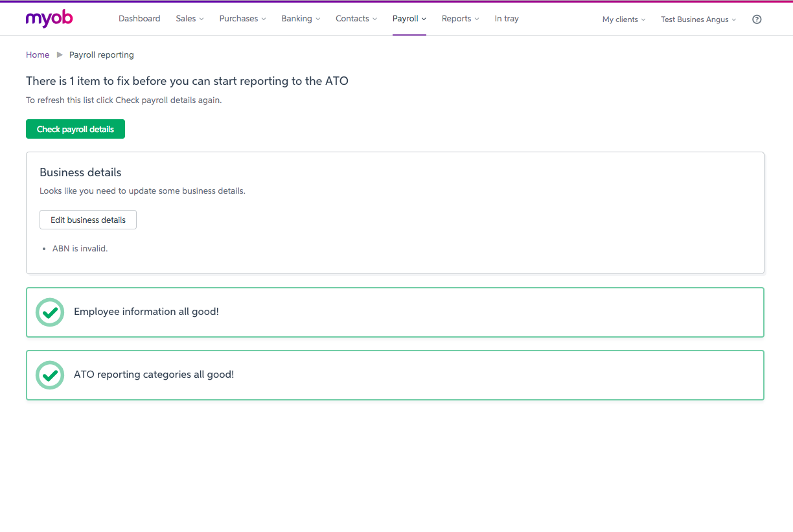Screen dimensions: 793x532
Task: Select the Payroll reporting breadcrumb text
Action: click(102, 55)
